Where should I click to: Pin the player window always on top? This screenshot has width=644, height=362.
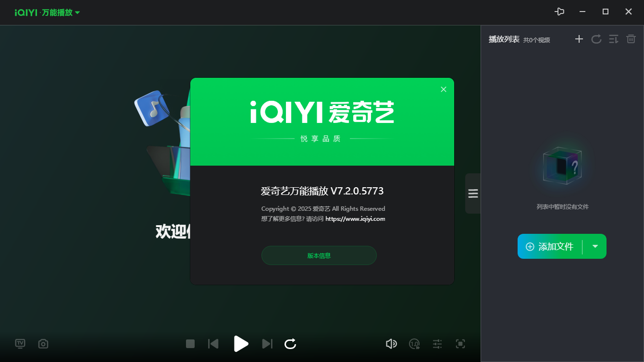point(559,12)
